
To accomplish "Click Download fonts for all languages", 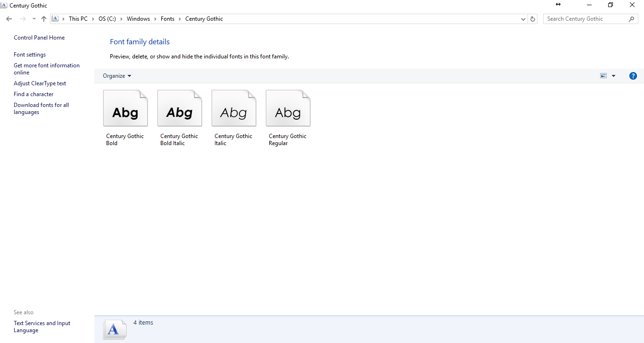I will 41,108.
